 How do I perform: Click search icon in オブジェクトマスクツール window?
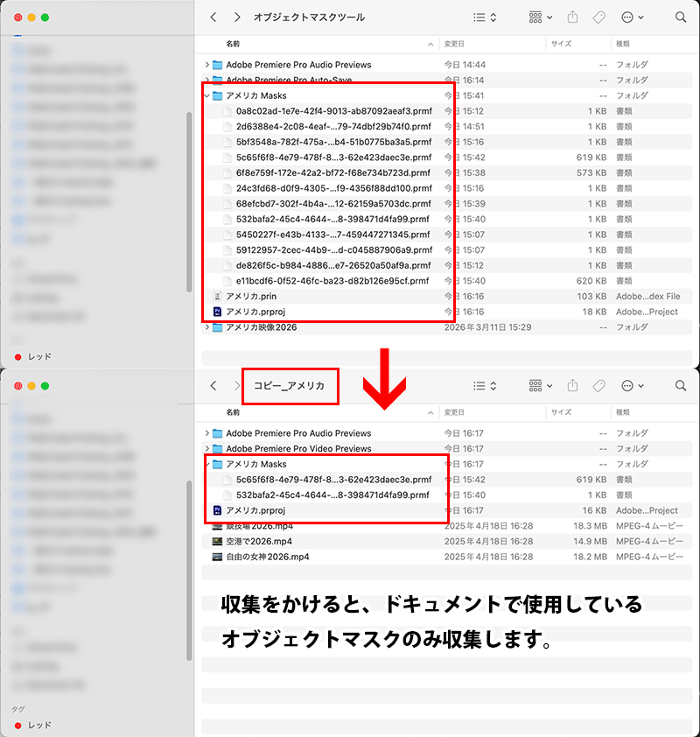point(681,18)
